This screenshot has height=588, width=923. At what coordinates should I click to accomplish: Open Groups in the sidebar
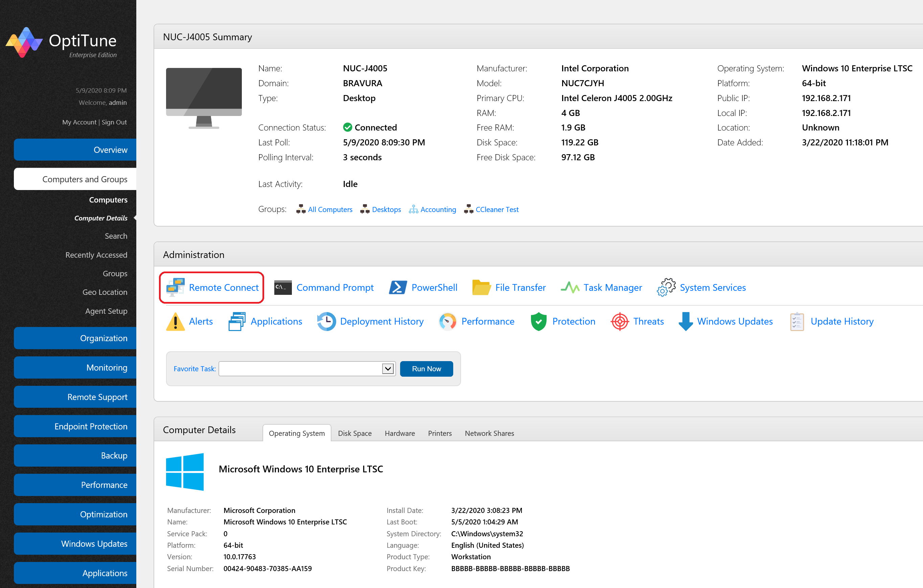(115, 274)
